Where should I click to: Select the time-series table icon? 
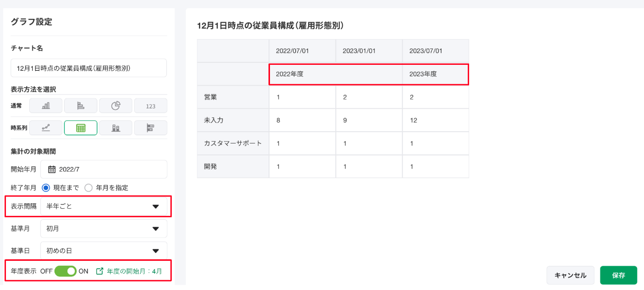[x=81, y=128]
